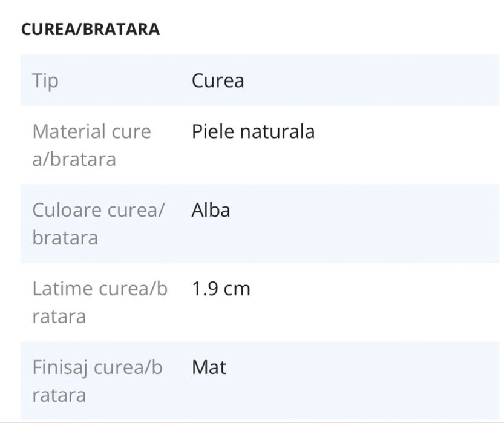
Task: Click the "Tip" row label
Action: [x=45, y=80]
